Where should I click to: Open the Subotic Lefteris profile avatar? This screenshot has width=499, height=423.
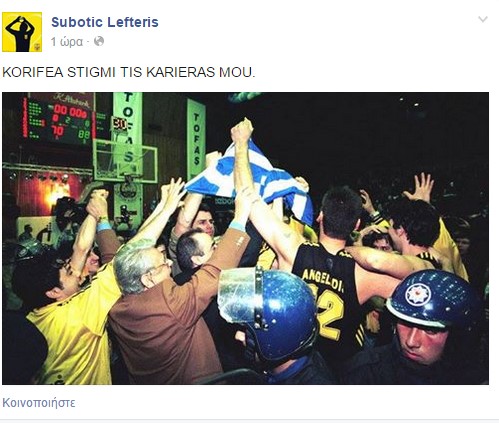[22, 32]
